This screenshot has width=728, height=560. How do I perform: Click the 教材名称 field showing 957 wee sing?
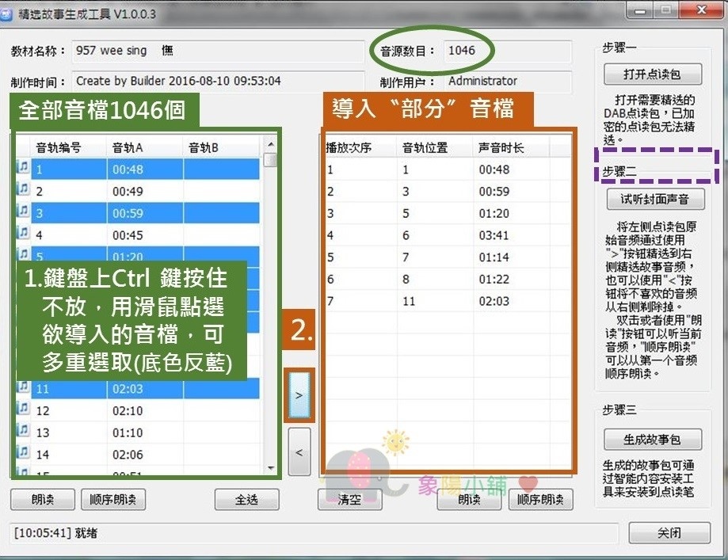click(218, 51)
